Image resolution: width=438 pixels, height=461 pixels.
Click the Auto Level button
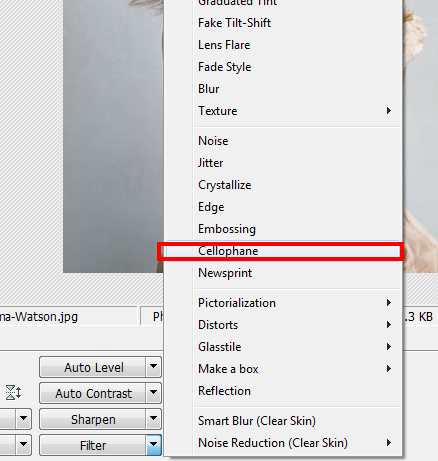[93, 367]
